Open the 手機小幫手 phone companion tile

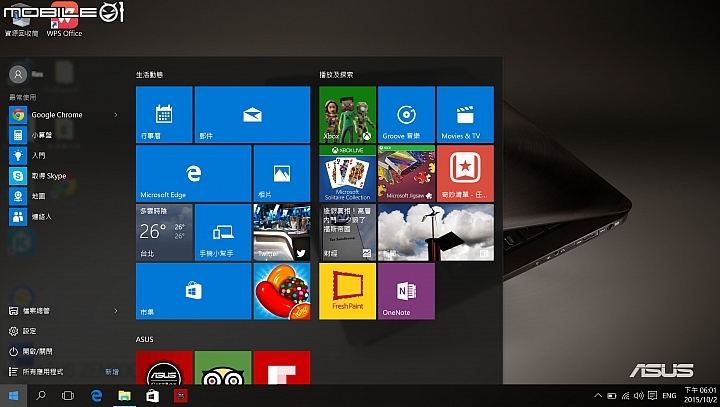click(x=223, y=232)
